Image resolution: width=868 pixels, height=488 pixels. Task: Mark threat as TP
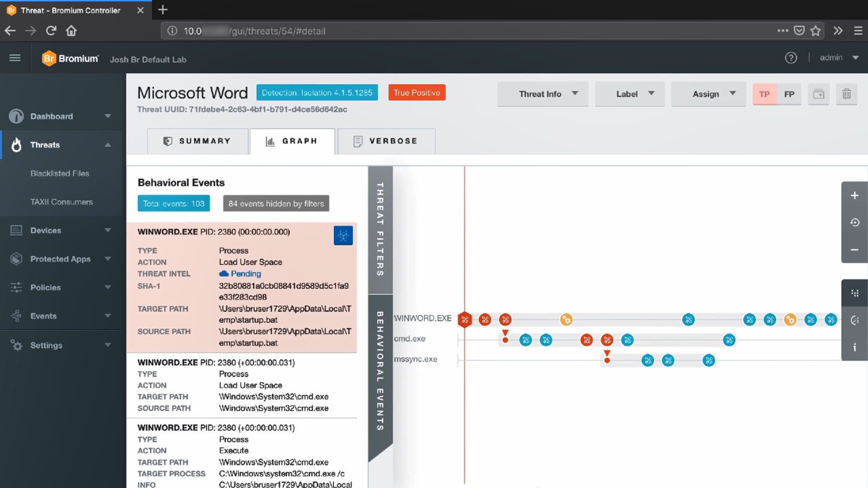(x=765, y=94)
